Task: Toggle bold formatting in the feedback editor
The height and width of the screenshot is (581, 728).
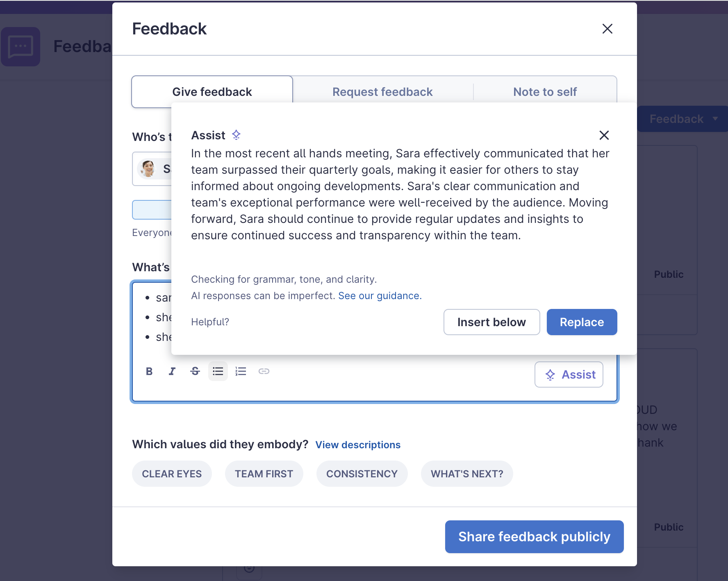Action: [x=149, y=371]
